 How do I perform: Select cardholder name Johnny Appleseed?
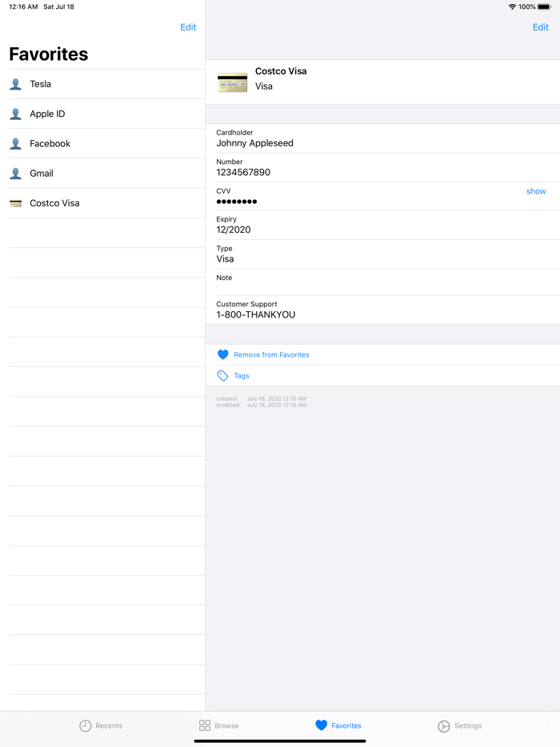(254, 143)
